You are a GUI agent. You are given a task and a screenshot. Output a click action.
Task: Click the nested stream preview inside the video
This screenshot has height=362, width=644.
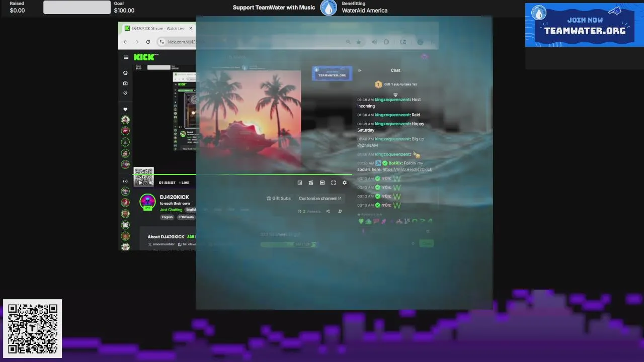point(185,112)
